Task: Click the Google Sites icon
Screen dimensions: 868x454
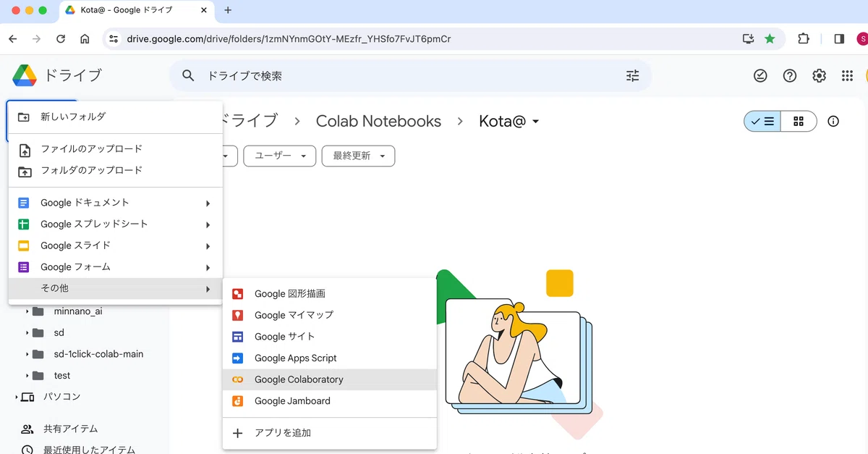Action: (x=237, y=337)
